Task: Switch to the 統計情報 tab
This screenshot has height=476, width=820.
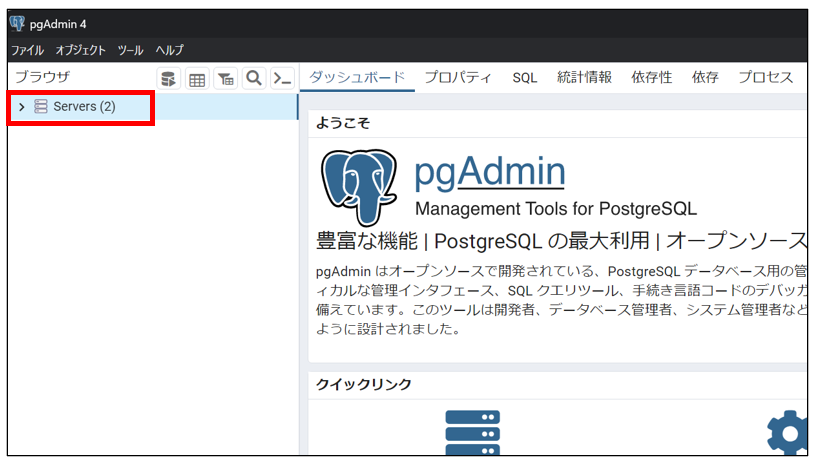Action: tap(584, 77)
